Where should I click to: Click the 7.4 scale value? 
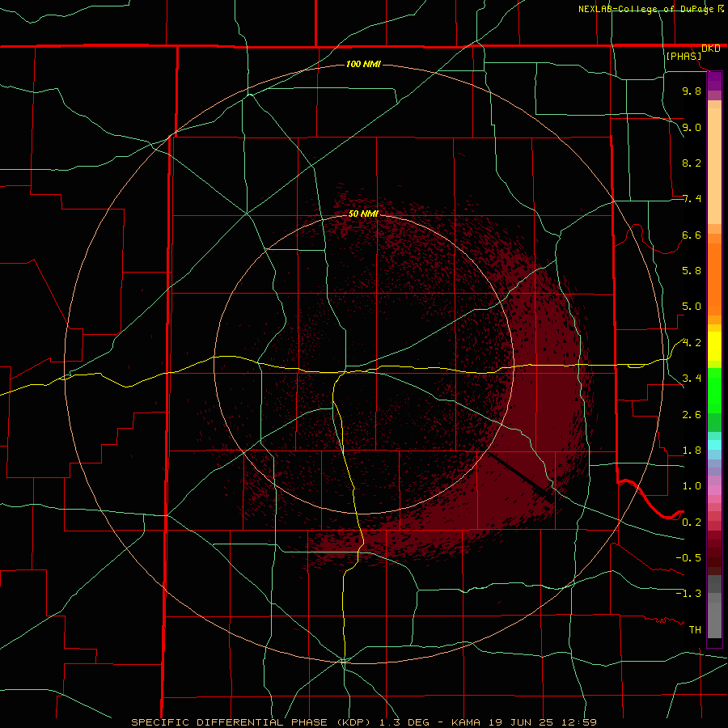[692, 199]
